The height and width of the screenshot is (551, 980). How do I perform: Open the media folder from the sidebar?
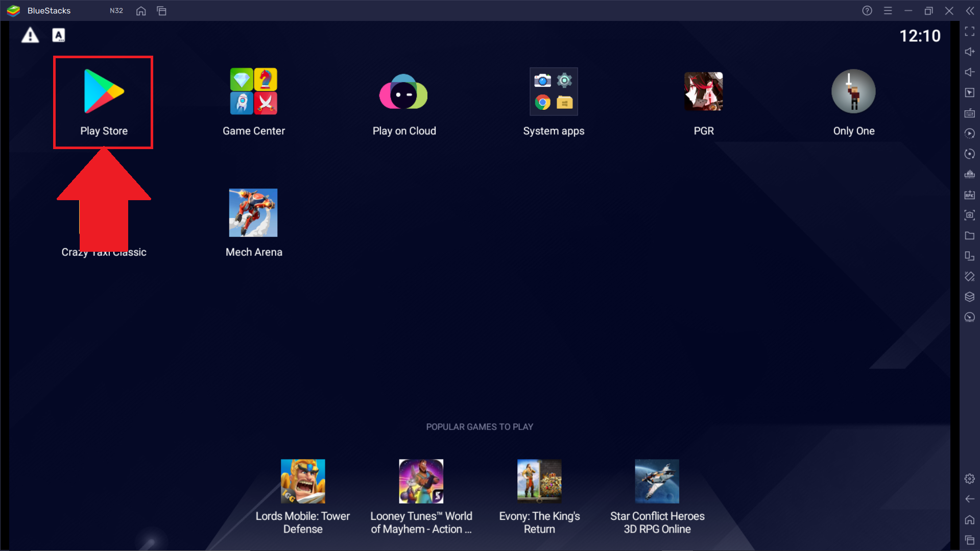tap(970, 236)
